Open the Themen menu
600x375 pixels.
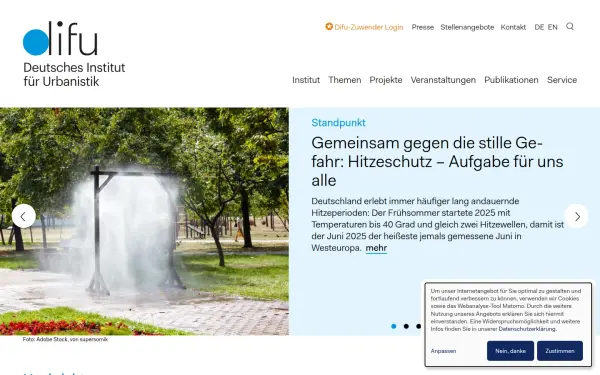344,80
